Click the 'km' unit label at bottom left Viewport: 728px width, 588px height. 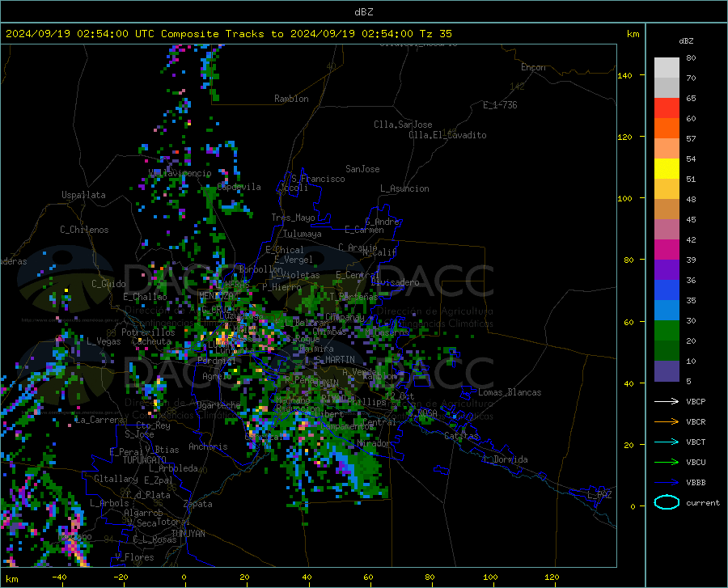click(x=11, y=579)
